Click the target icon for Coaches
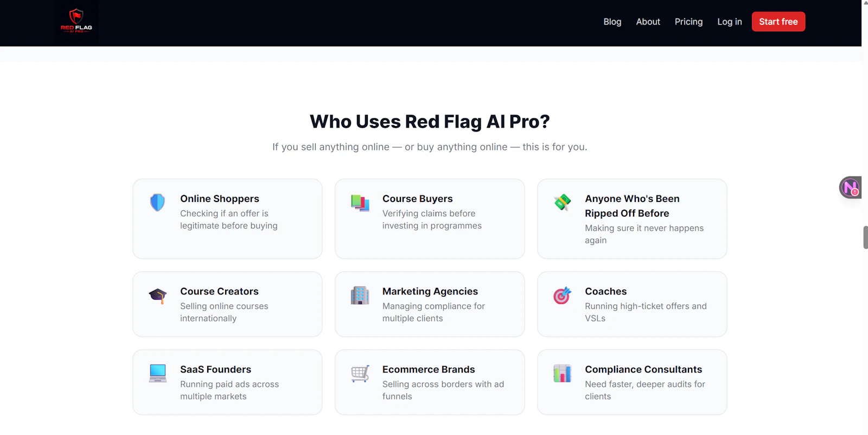 coord(562,295)
